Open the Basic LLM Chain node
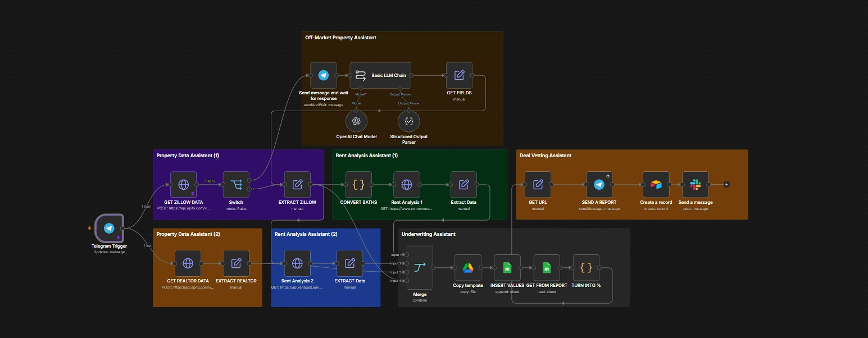 380,75
